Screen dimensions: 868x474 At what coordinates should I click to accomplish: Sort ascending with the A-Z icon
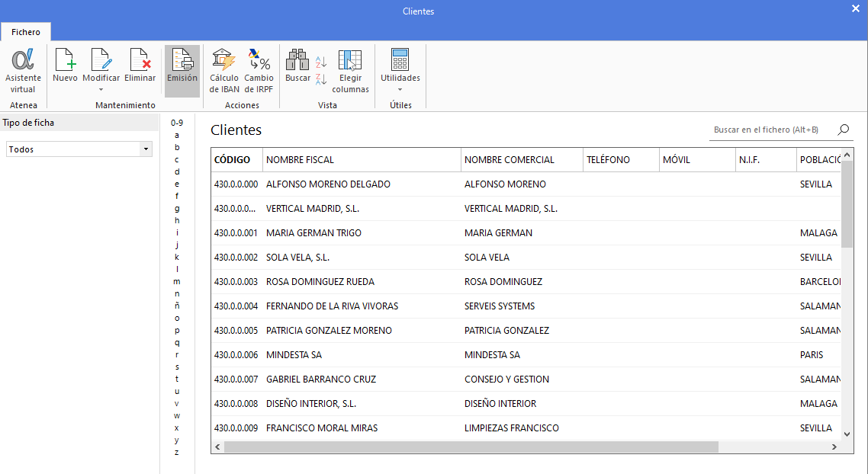[321, 62]
